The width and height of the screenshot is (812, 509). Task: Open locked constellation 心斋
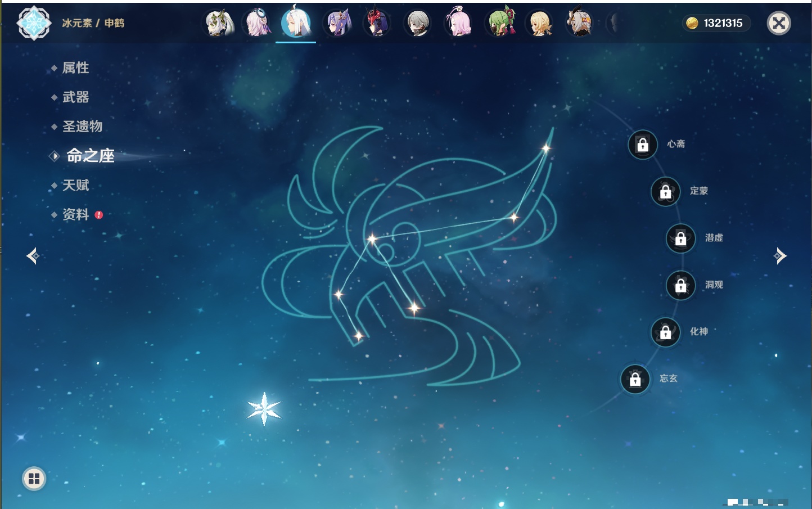(643, 145)
